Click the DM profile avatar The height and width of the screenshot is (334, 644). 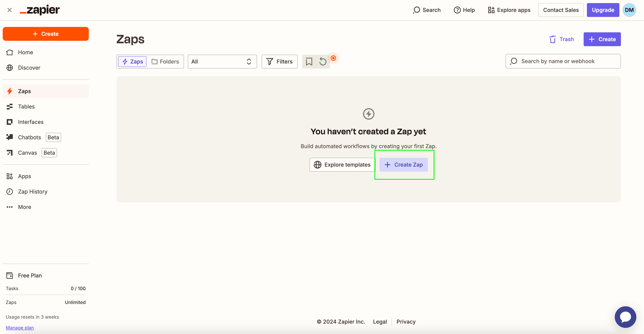629,10
